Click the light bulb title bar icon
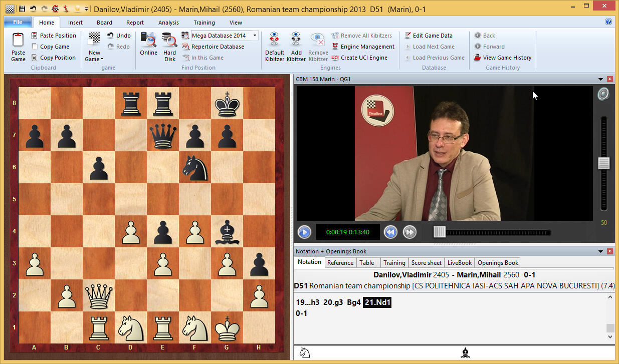The height and width of the screenshot is (364, 619). (77, 9)
